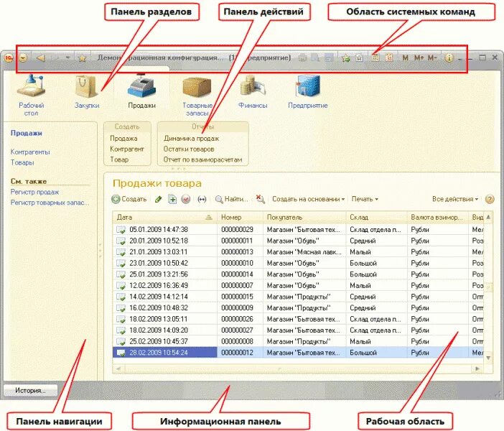
Task: Click the Валюта взимор... column header
Action: [437, 218]
